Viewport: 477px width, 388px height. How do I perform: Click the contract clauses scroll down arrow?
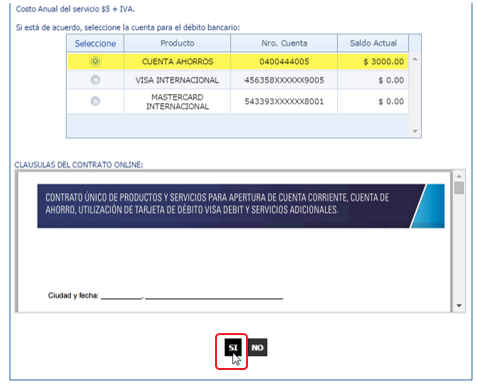coord(459,306)
